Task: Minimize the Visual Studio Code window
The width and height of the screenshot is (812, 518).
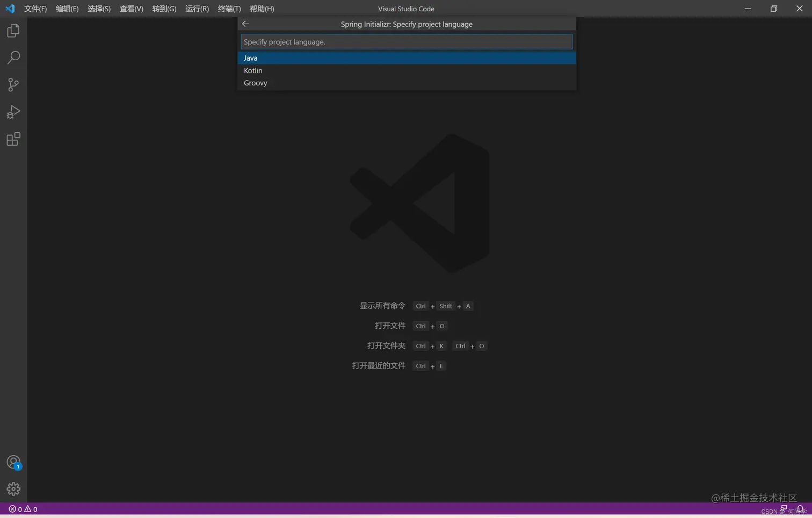Action: [x=748, y=9]
